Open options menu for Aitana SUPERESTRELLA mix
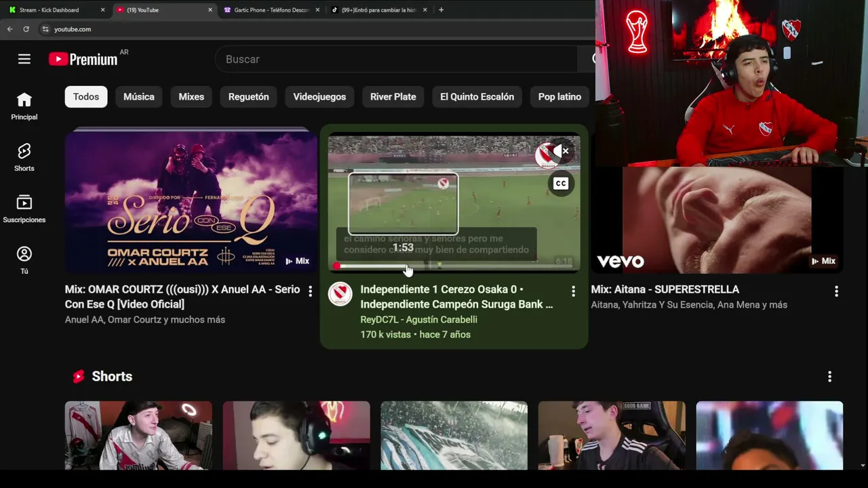Screen dimensions: 868x488 pos(836,291)
